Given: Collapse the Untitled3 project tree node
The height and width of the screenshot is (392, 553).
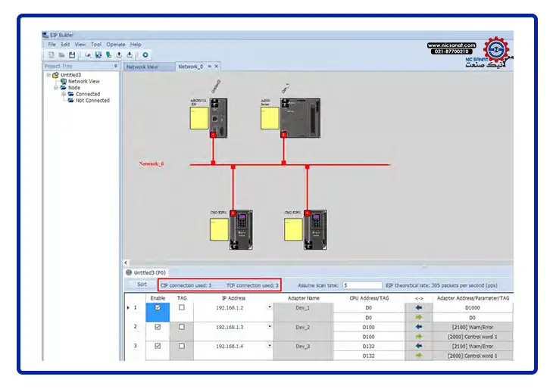Looking at the screenshot, I should pyautogui.click(x=48, y=75).
